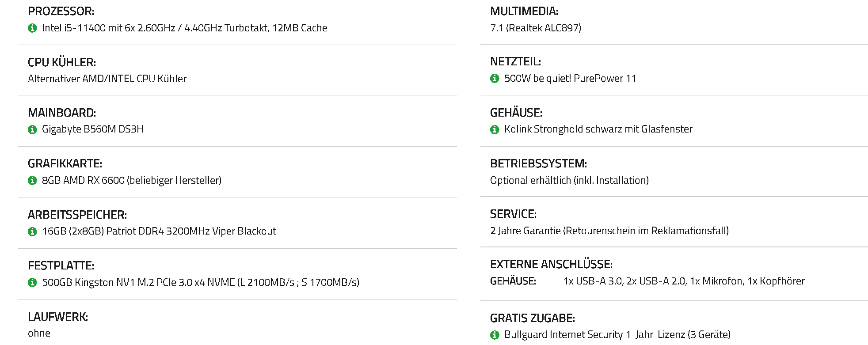This screenshot has width=868, height=345.
Task: Show info for Bullguard Internet Security license
Action: [x=495, y=335]
